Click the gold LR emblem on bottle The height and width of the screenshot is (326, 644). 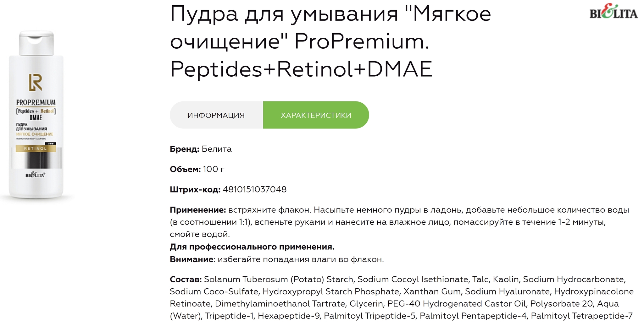pos(36,83)
